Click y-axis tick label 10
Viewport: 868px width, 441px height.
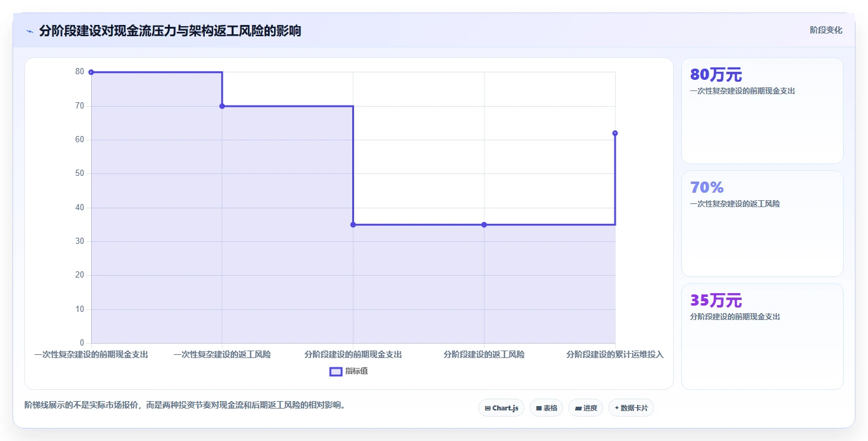tap(79, 309)
